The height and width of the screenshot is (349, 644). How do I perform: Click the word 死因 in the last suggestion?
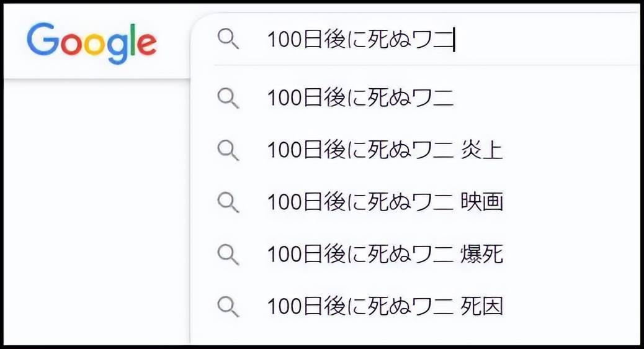click(482, 307)
